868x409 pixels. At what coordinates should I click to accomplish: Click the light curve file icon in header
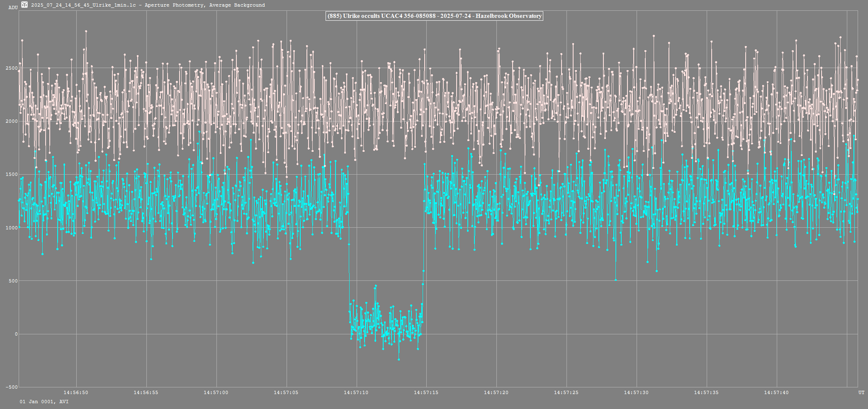pyautogui.click(x=24, y=5)
